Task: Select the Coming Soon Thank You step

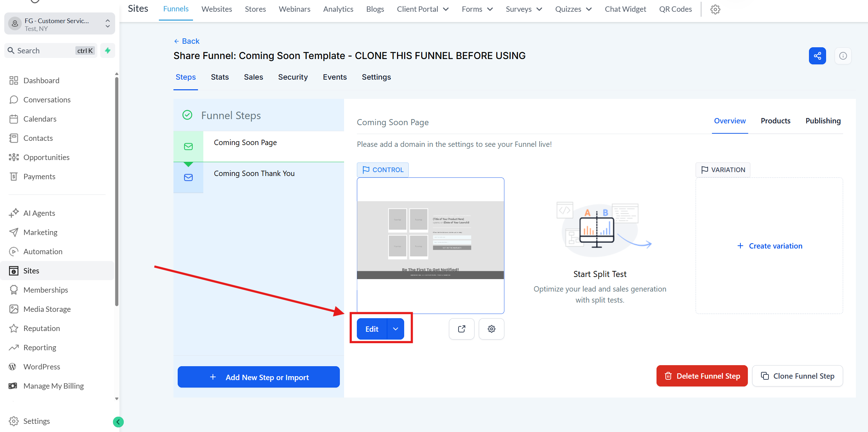Action: pos(254,174)
